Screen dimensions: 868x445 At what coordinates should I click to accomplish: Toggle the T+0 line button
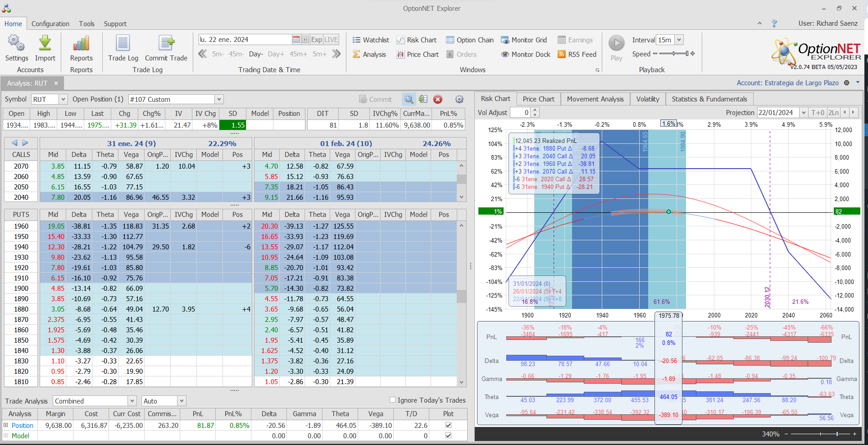point(818,113)
